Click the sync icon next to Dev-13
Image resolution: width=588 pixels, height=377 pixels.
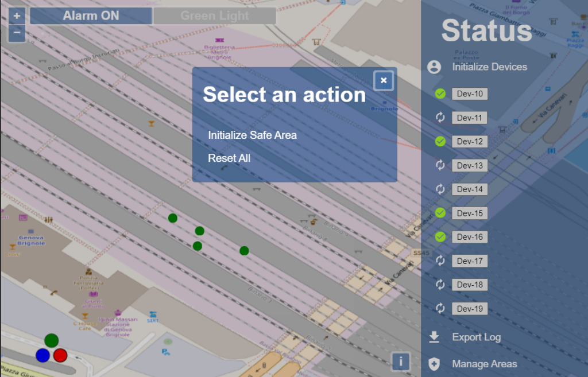(x=440, y=165)
